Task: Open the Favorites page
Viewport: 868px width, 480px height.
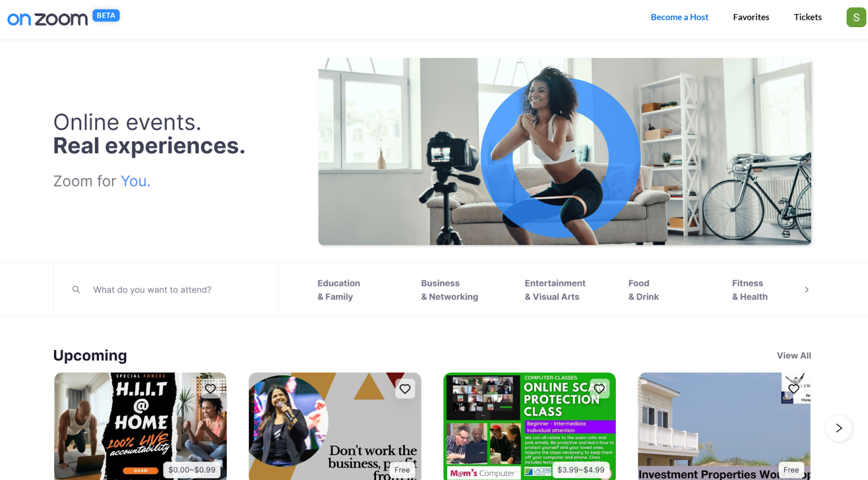Action: pos(751,17)
